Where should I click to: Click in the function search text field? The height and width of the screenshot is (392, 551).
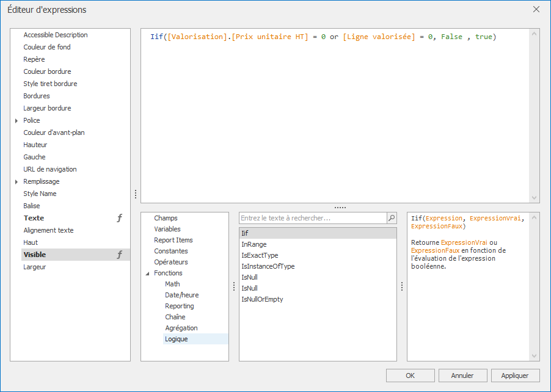312,218
